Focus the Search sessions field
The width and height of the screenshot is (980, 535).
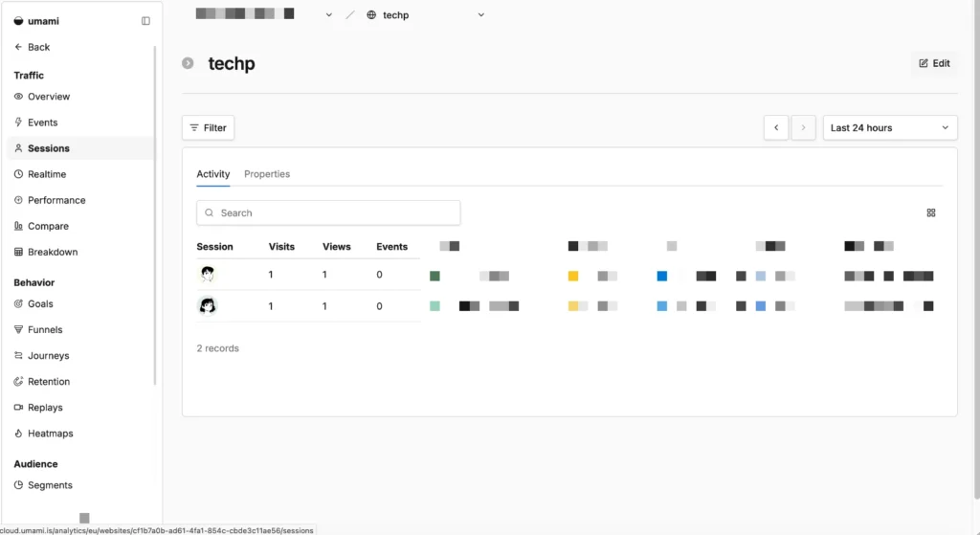point(328,212)
